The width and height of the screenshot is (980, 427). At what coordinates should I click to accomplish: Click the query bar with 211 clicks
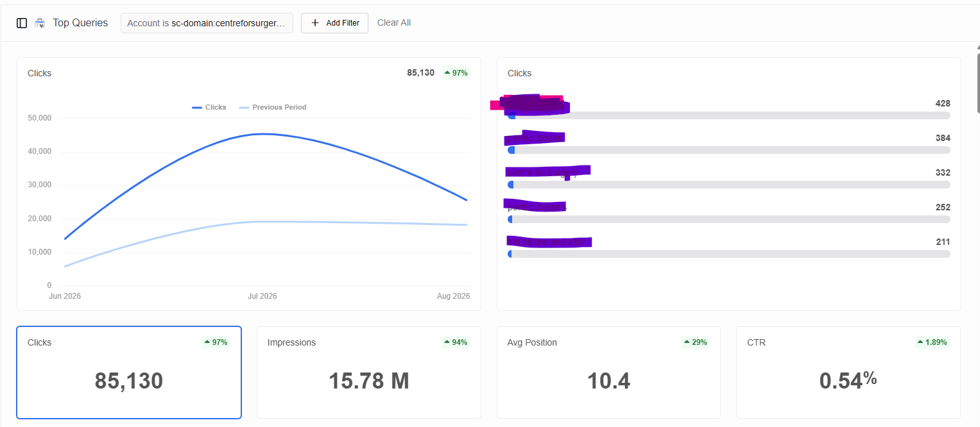click(x=729, y=254)
